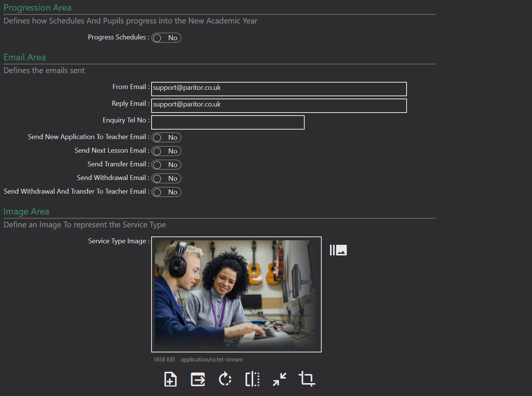Toggle Send Withdrawal And Transfer To Teacher Email
Screen dimensions: 532x396
166,192
